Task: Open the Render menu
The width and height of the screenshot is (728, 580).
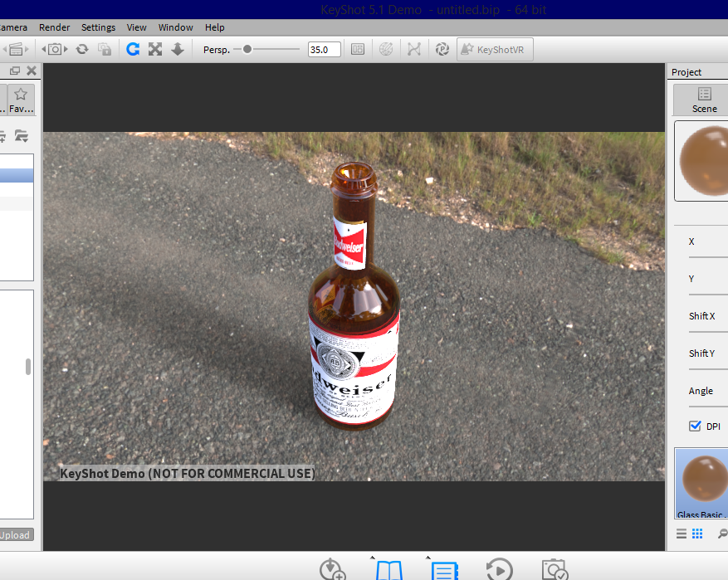Action: [x=54, y=27]
